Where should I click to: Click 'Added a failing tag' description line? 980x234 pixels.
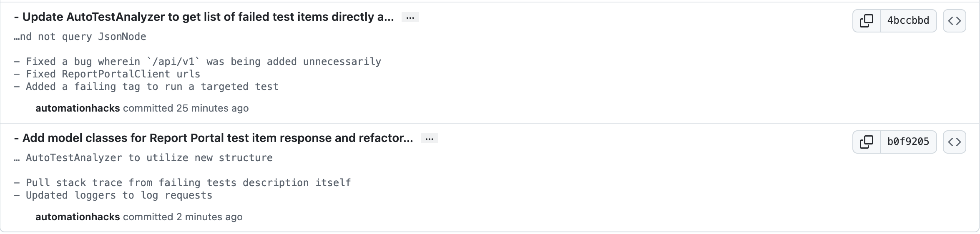point(146,87)
